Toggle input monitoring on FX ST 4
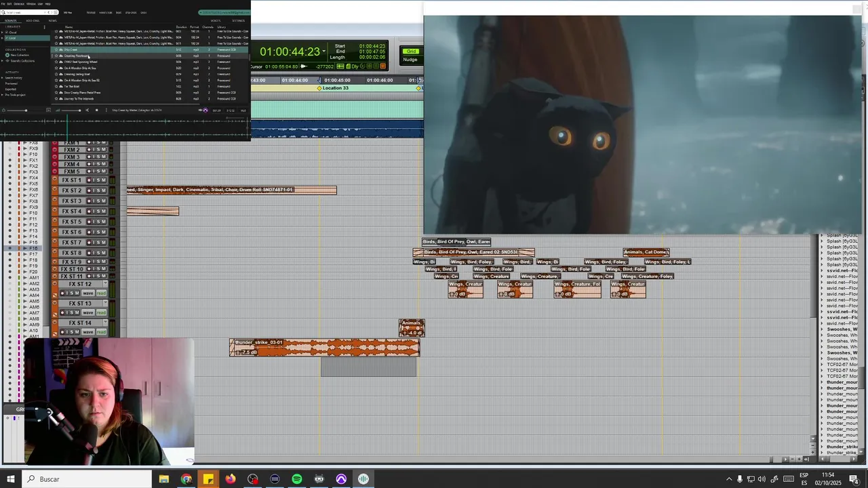The width and height of the screenshot is (868, 488). (x=94, y=211)
